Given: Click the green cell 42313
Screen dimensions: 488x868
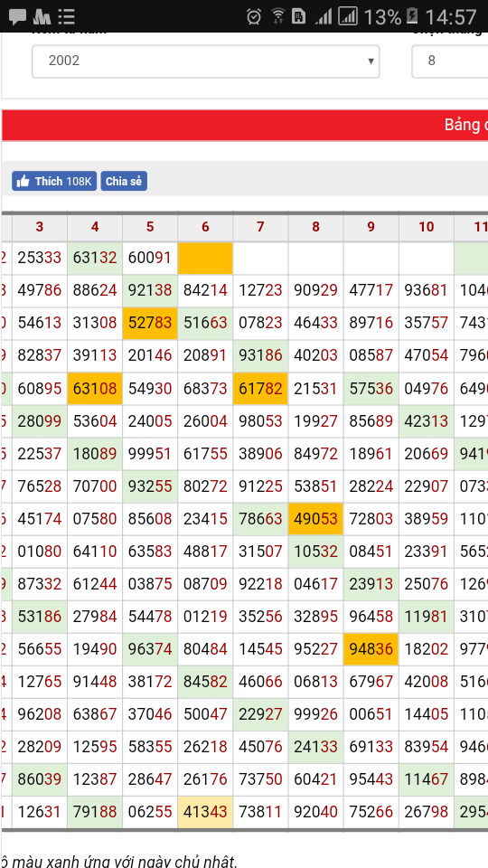Looking at the screenshot, I should point(427,420).
